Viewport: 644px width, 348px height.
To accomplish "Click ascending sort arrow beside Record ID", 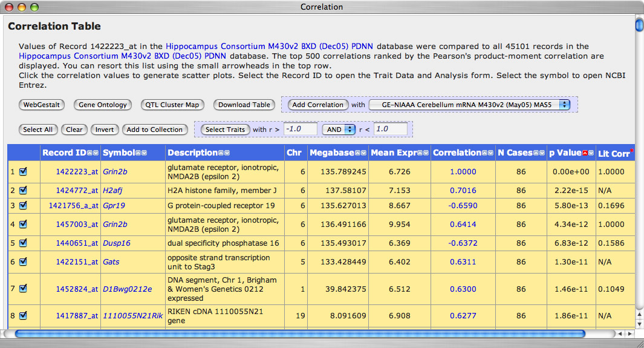I will point(89,153).
